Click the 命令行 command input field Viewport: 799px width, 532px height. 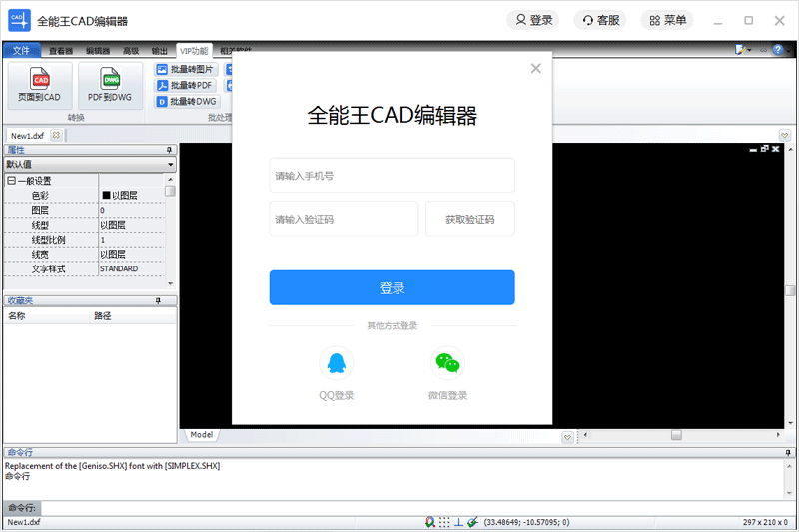pyautogui.click(x=416, y=508)
